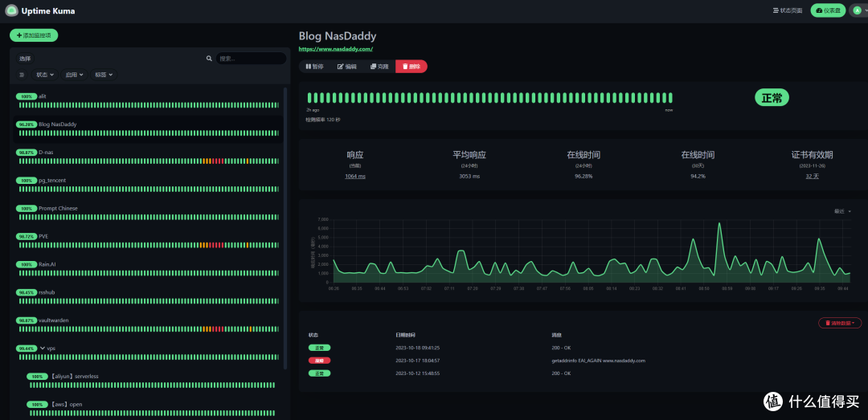The height and width of the screenshot is (420, 868).
Task: Click the 选择 selection mode button
Action: click(26, 59)
